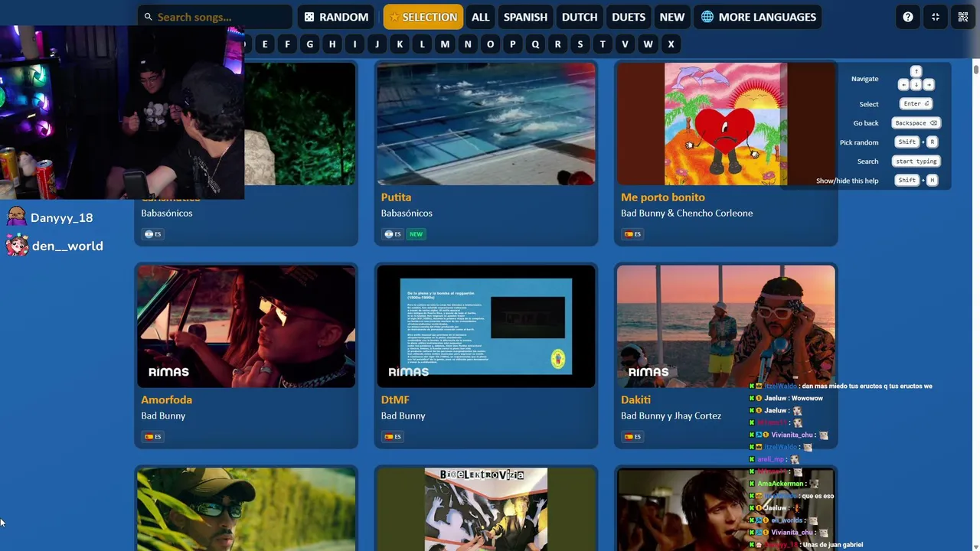The height and width of the screenshot is (551, 980).
Task: Click the username "den__world"
Action: (x=67, y=246)
